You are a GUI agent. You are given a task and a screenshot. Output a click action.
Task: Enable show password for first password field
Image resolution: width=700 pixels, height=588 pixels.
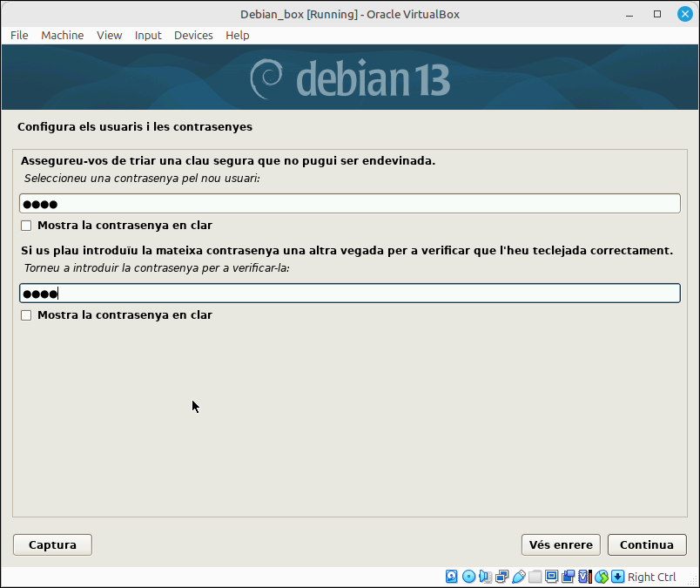point(26,226)
